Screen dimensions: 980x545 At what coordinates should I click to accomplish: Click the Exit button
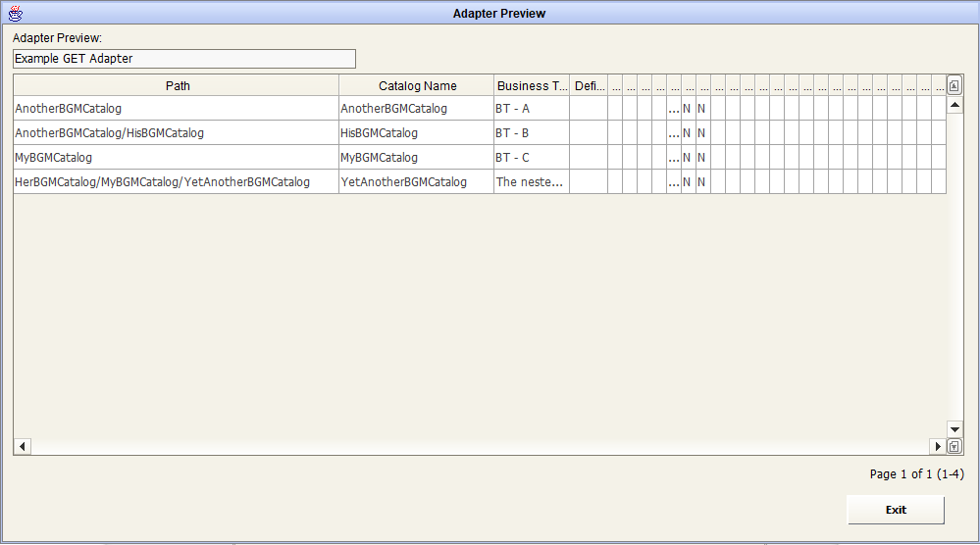[896, 510]
